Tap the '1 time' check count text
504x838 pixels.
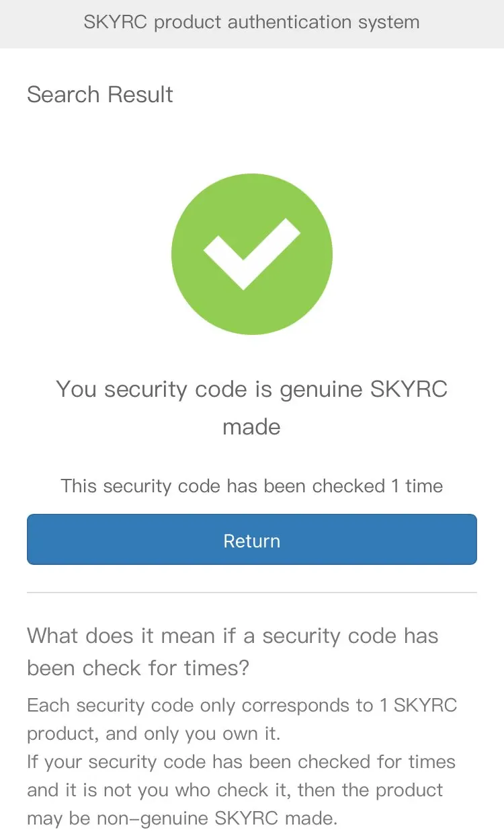click(417, 486)
